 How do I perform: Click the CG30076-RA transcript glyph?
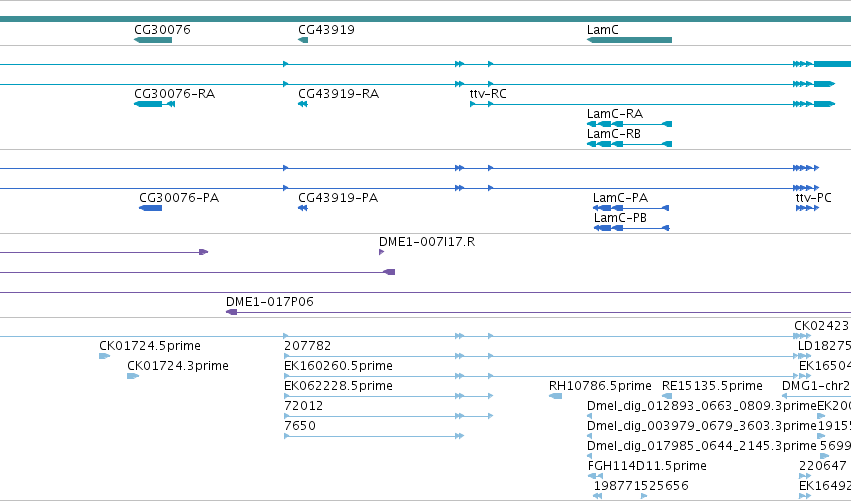tap(155, 104)
